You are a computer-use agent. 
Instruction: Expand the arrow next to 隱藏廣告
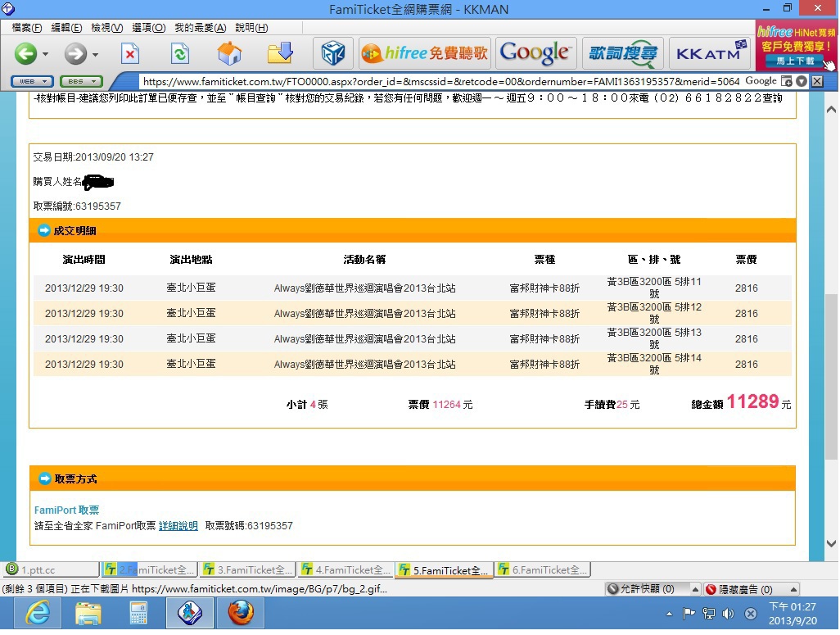(x=793, y=589)
